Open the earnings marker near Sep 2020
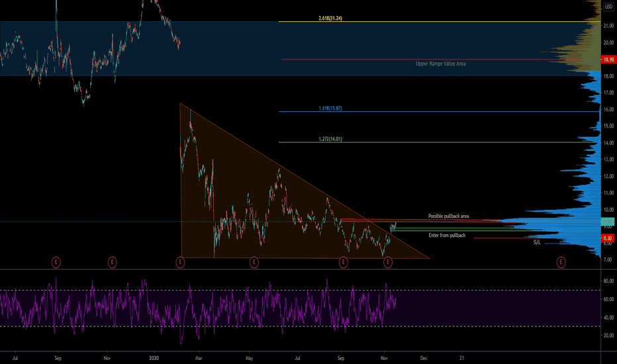Viewport: 617px width, 364px height. tap(343, 261)
